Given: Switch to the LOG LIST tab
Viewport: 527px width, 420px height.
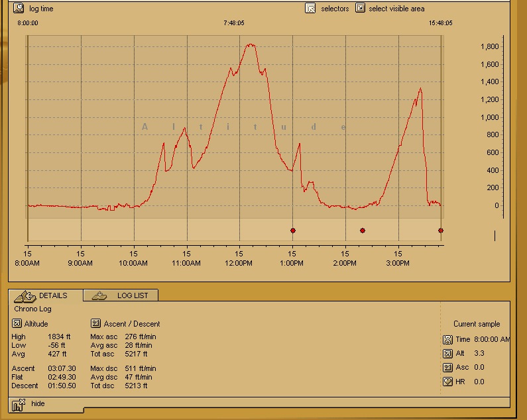Looking at the screenshot, I should tap(121, 295).
